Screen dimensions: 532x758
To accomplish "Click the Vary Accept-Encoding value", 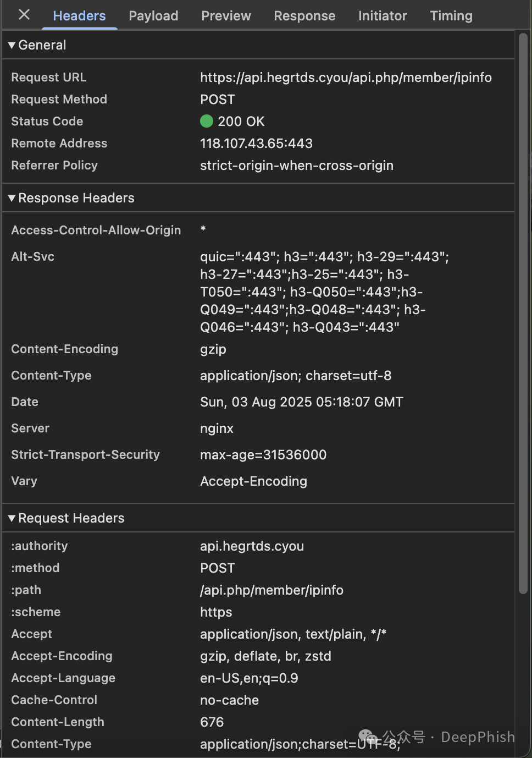I will tap(253, 481).
